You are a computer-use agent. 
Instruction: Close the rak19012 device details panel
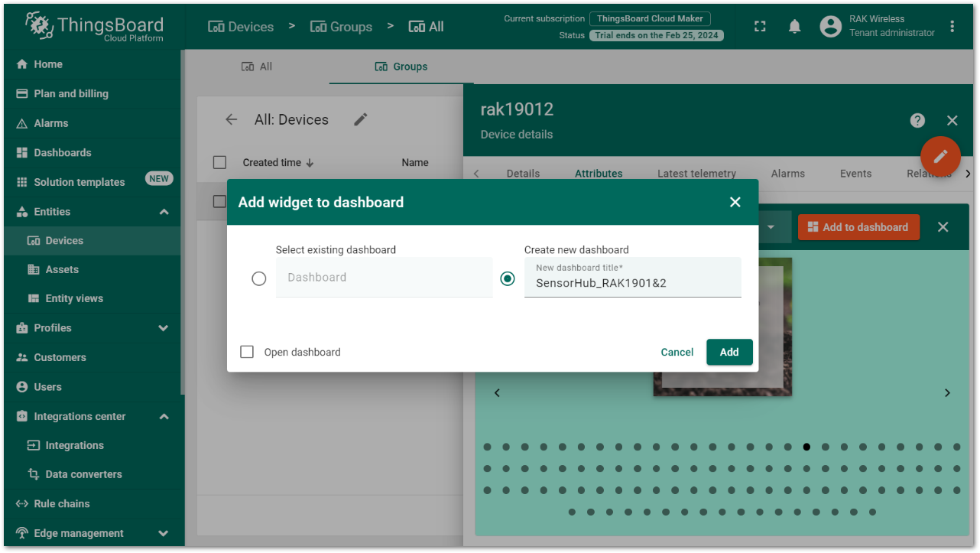952,120
